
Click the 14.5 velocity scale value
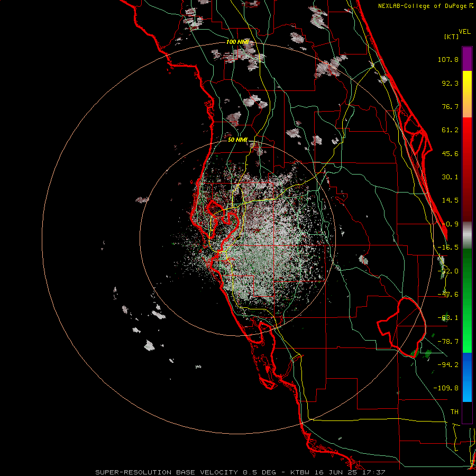coord(450,200)
